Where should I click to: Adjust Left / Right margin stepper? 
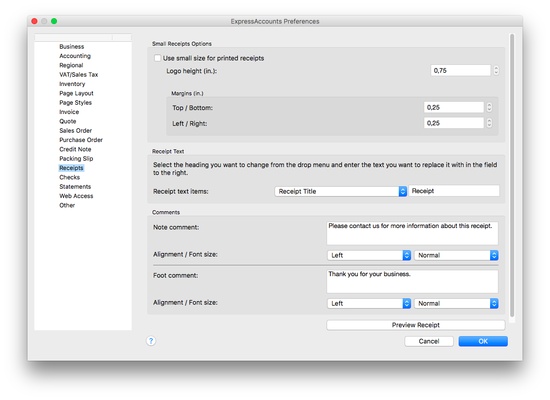(489, 123)
